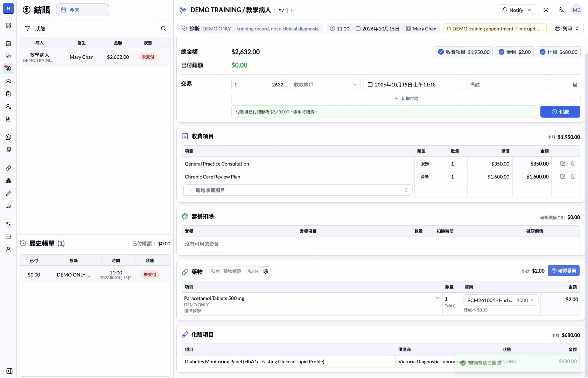The image size is (588, 378).
Task: Open the 收款帳戶 account dropdown
Action: [x=325, y=84]
